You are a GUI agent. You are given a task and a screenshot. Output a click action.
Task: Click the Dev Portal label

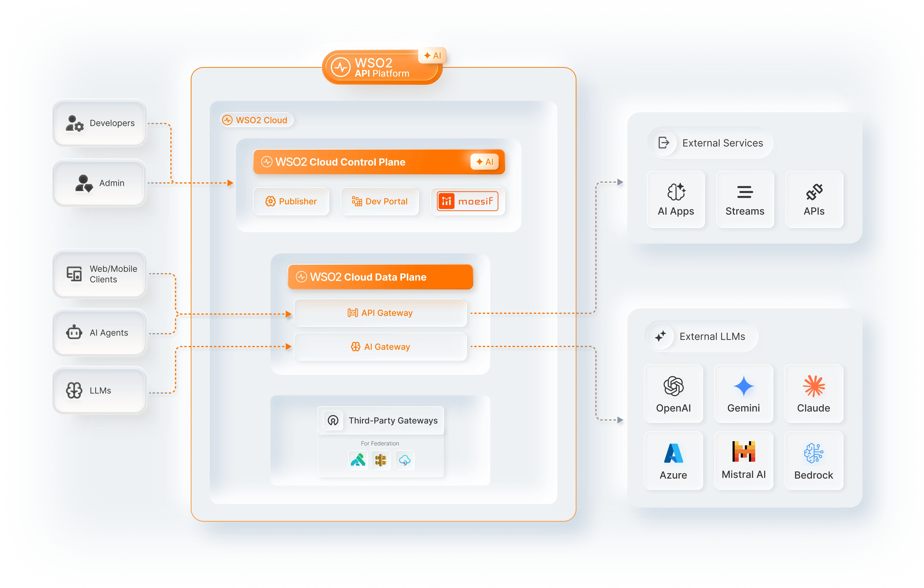tap(386, 201)
